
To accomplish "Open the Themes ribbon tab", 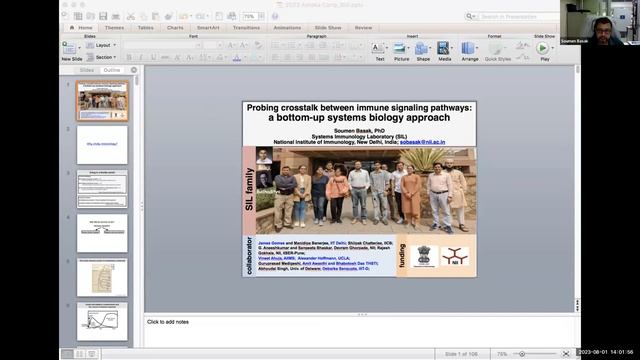I will click(x=114, y=28).
